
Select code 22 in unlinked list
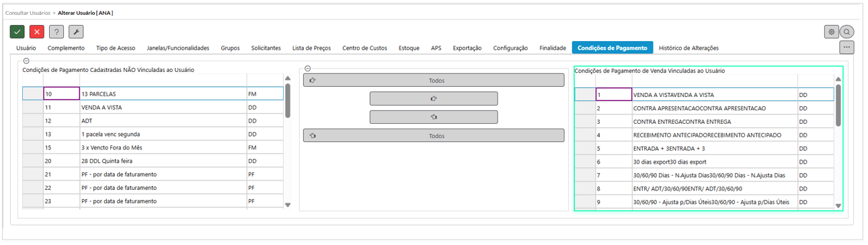point(153,188)
